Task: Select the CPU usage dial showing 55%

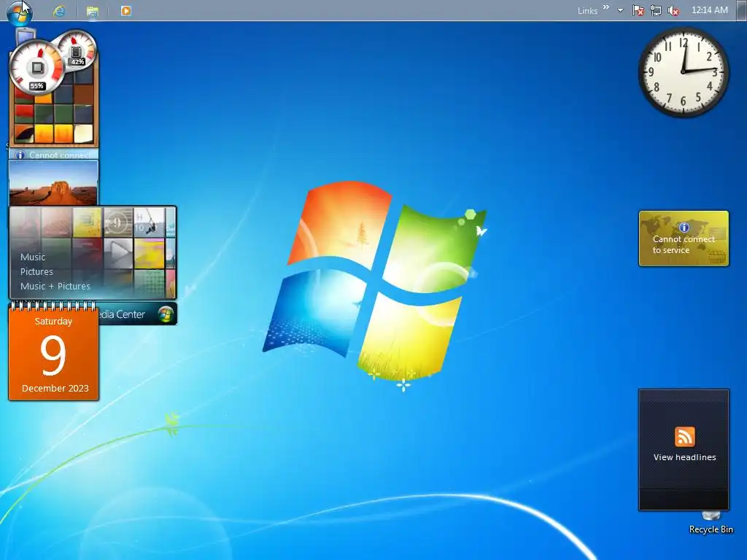Action: (36, 68)
